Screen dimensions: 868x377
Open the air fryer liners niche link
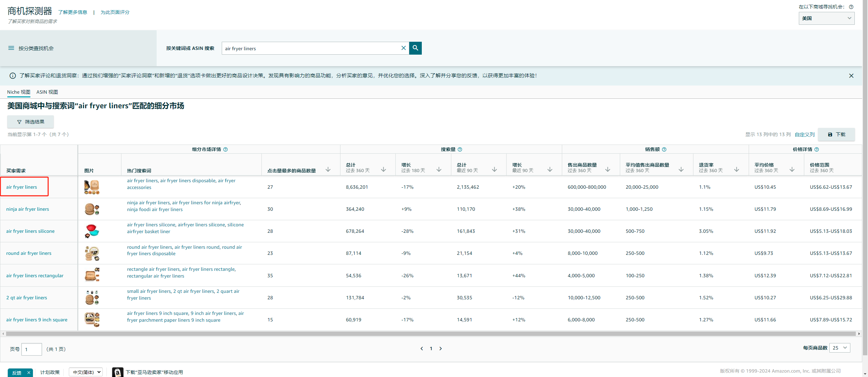(21, 187)
